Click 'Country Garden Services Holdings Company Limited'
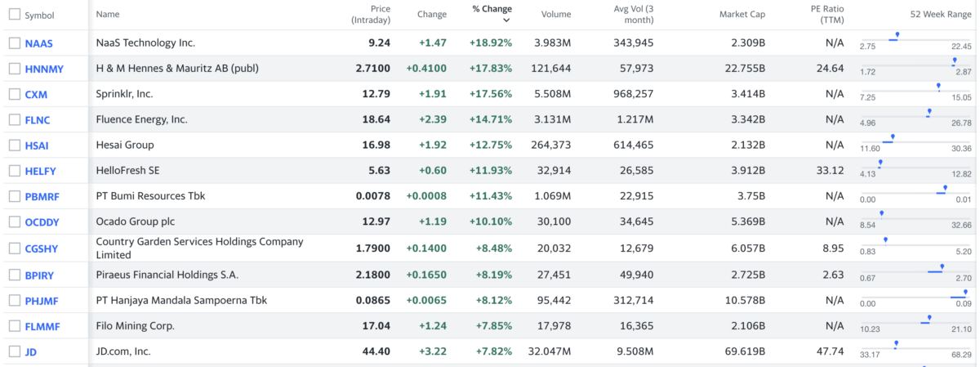 (x=199, y=248)
